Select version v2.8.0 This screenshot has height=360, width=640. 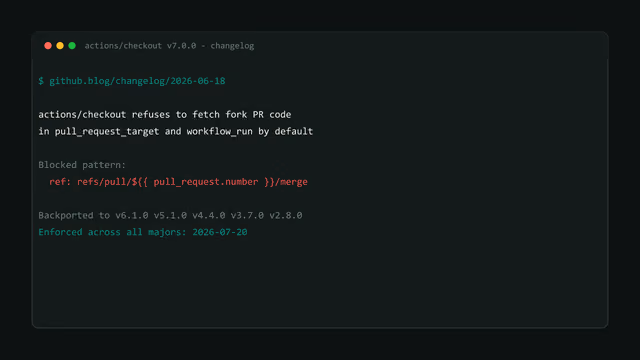(286, 215)
